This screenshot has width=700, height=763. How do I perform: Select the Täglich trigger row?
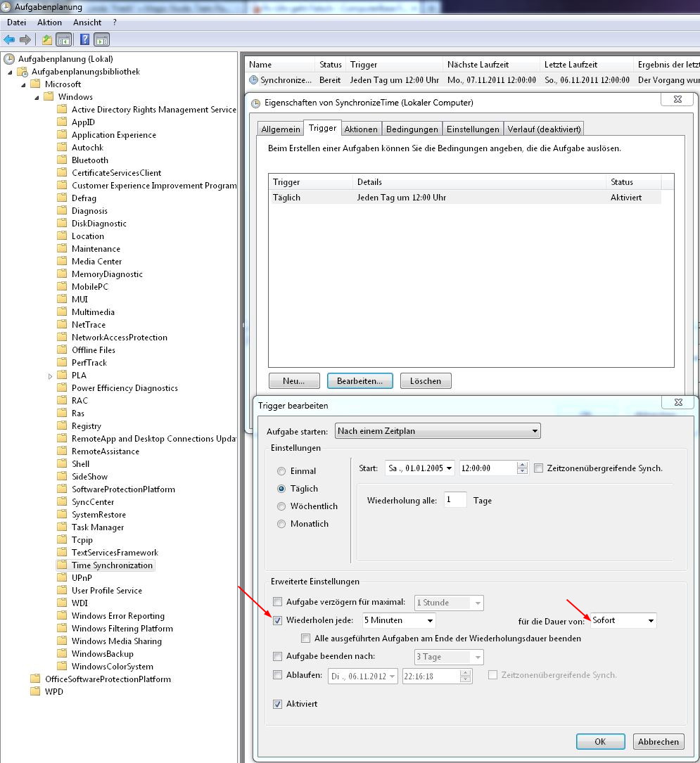coord(465,198)
